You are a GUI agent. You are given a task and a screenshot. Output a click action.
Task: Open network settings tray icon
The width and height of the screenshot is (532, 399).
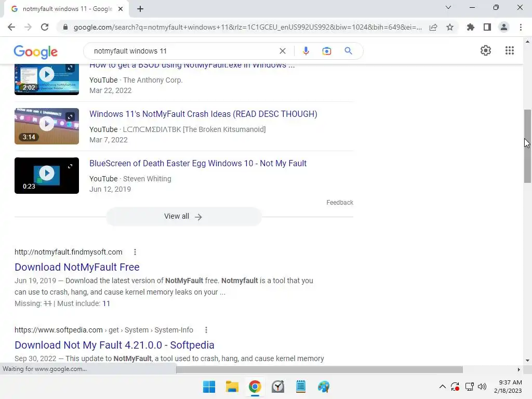point(470,387)
